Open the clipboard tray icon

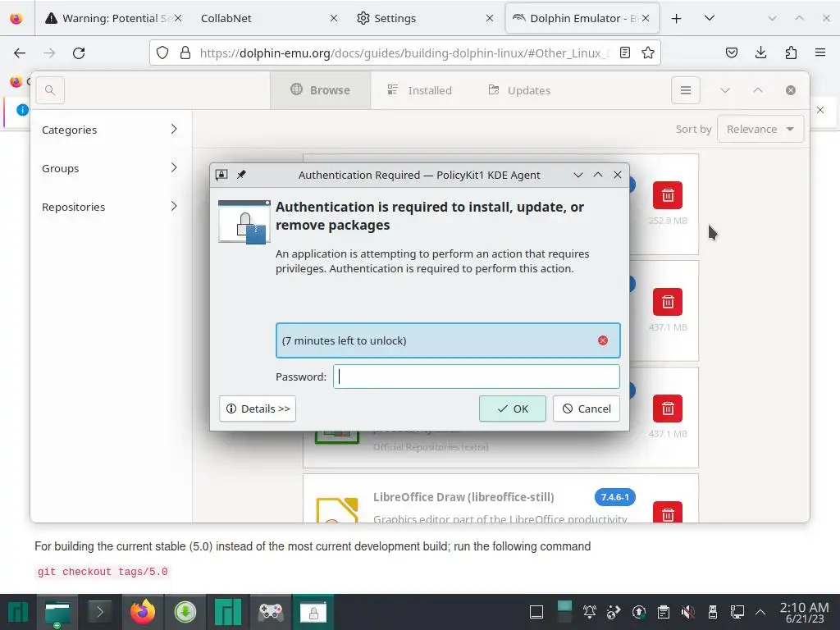(663, 612)
